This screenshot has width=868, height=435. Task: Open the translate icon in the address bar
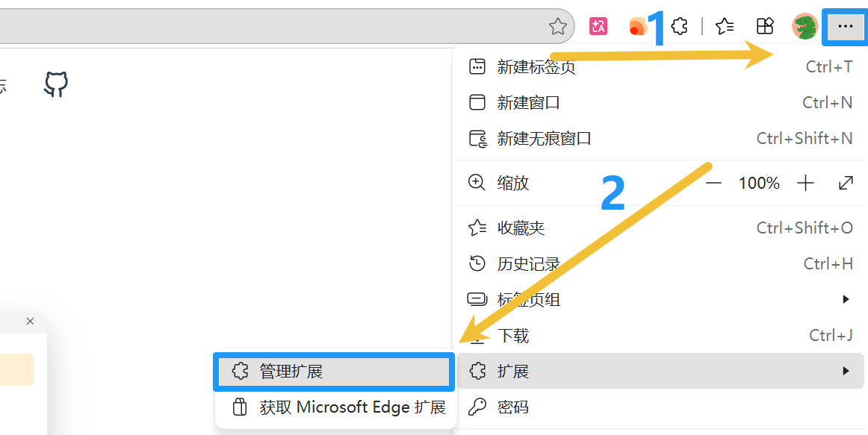pyautogui.click(x=598, y=25)
